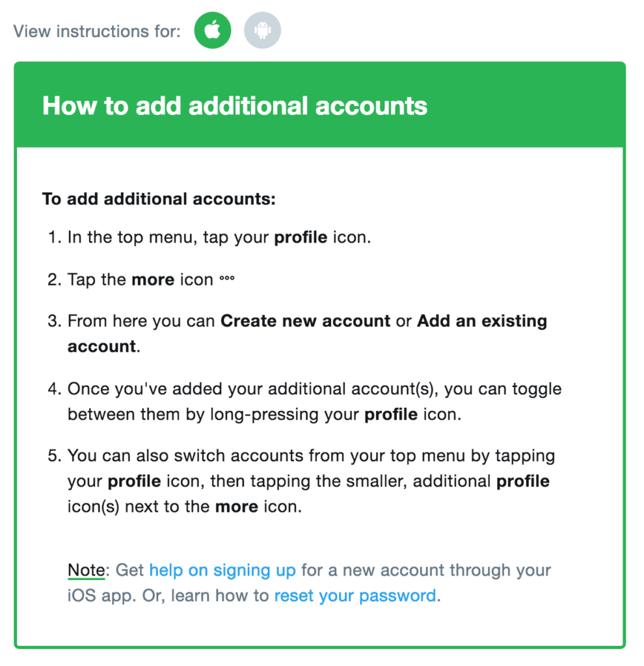The height and width of the screenshot is (666, 644).
Task: Click bold more word in step 5
Action: coord(237,506)
